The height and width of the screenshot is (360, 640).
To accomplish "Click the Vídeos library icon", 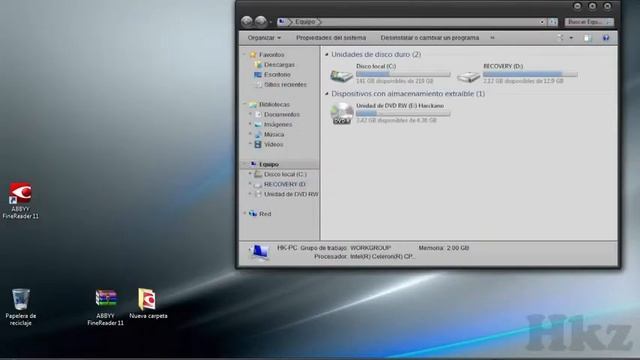I will point(258,144).
